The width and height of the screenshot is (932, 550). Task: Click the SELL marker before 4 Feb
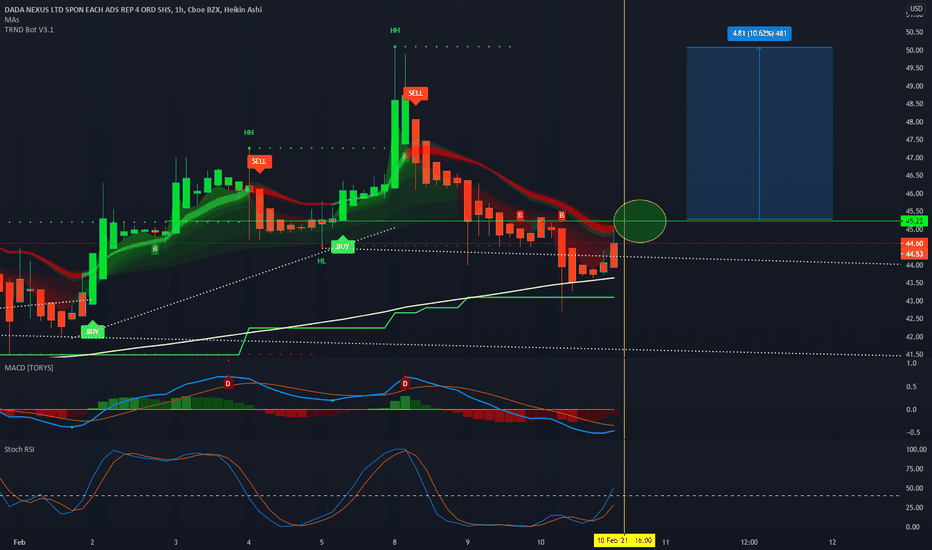259,162
